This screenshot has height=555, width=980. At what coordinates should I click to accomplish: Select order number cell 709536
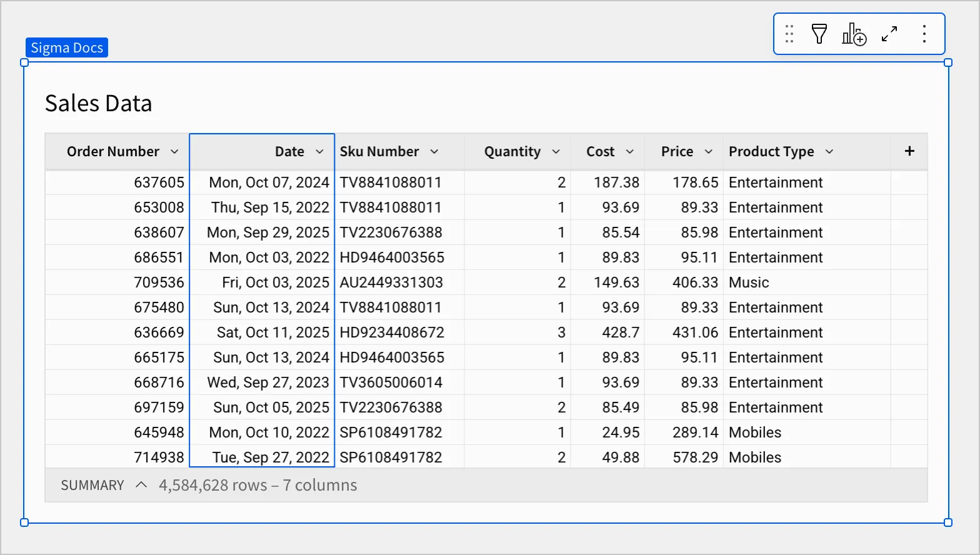pos(117,282)
